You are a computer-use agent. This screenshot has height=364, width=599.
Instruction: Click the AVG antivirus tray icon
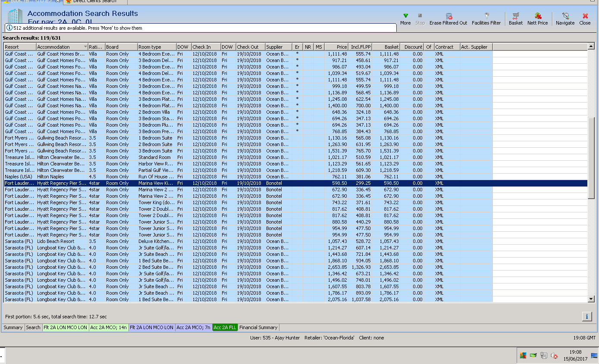point(523,356)
